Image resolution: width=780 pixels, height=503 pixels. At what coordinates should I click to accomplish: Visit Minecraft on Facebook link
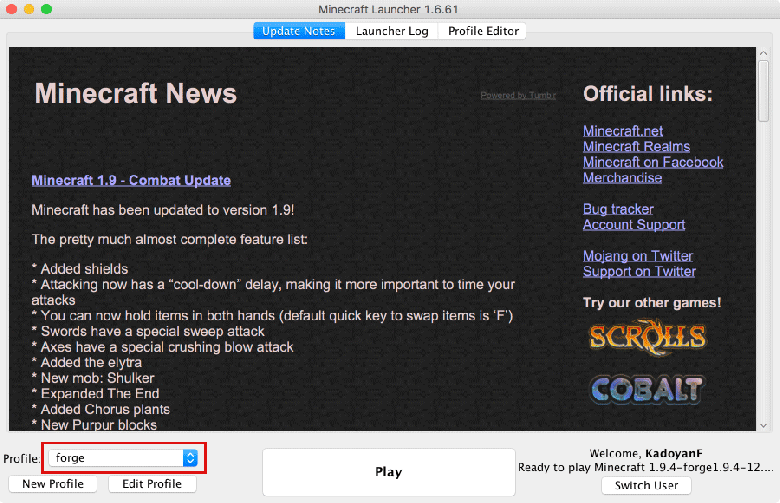pos(653,162)
